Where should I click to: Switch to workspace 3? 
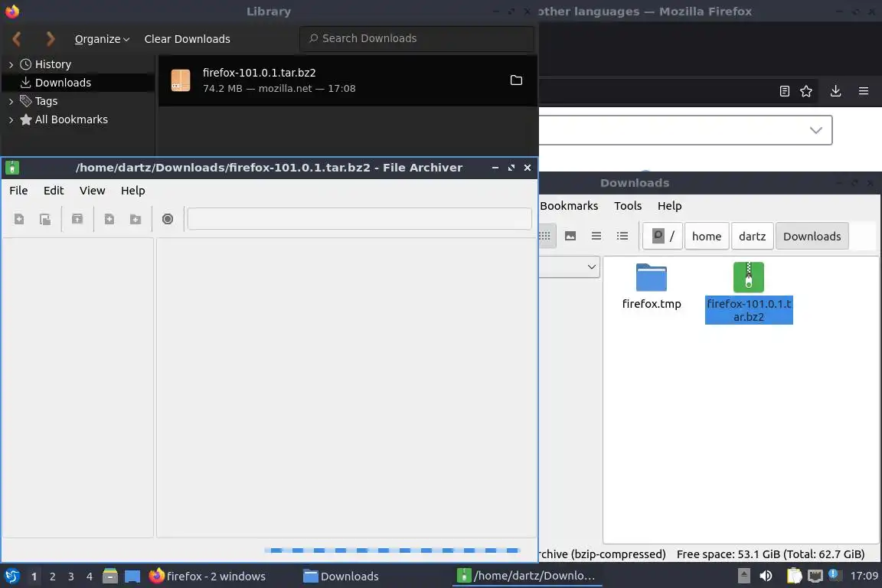[71, 577]
